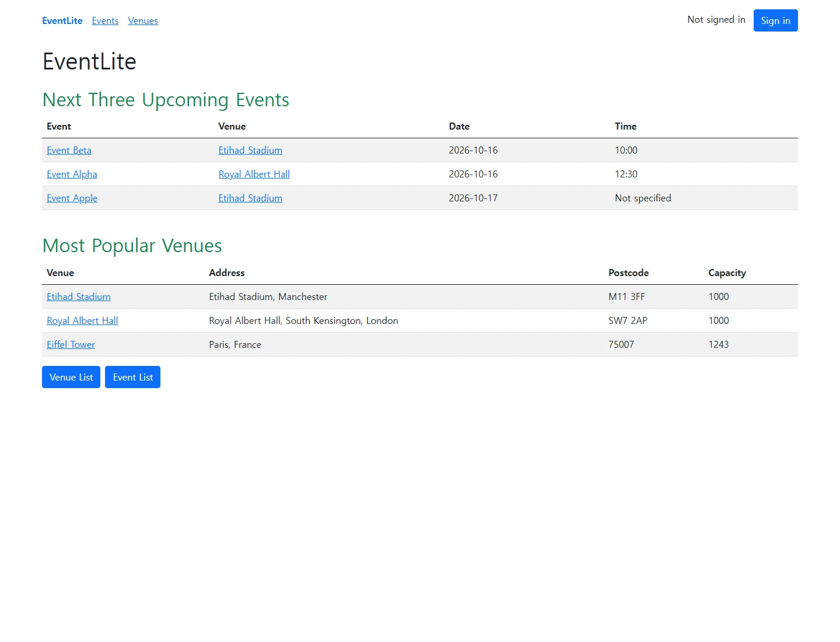The height and width of the screenshot is (642, 840).
Task: Go to the Events navigation link
Action: [105, 20]
